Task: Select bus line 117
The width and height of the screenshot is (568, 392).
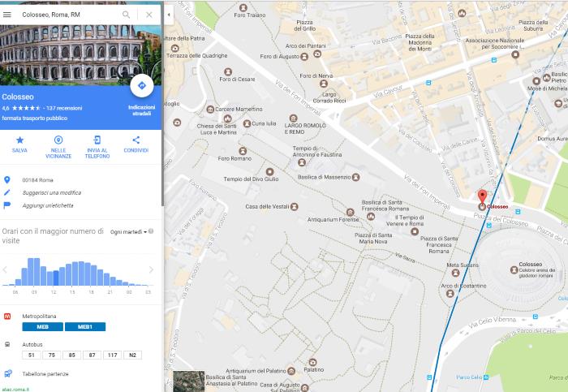Action: [x=112, y=355]
